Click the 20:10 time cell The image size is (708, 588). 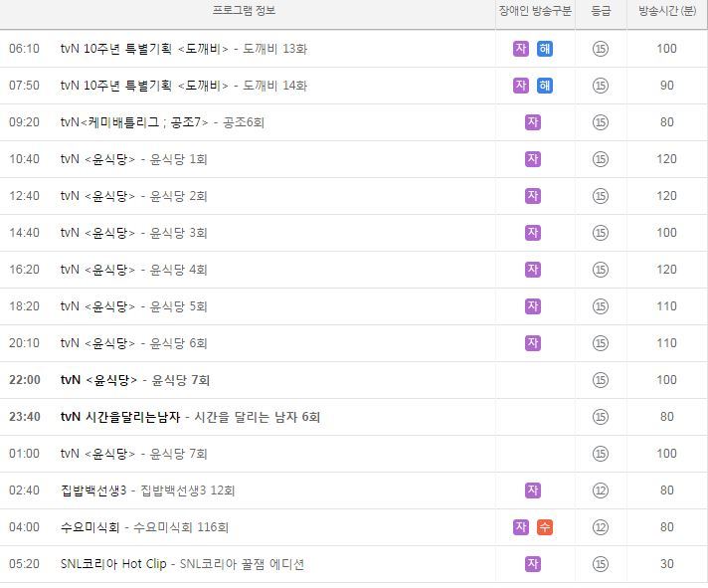coord(24,343)
